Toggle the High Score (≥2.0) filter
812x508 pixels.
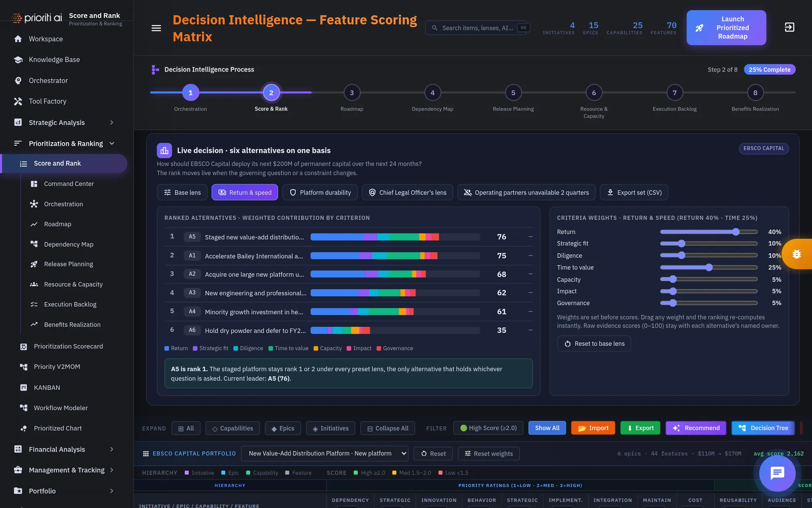pos(488,428)
